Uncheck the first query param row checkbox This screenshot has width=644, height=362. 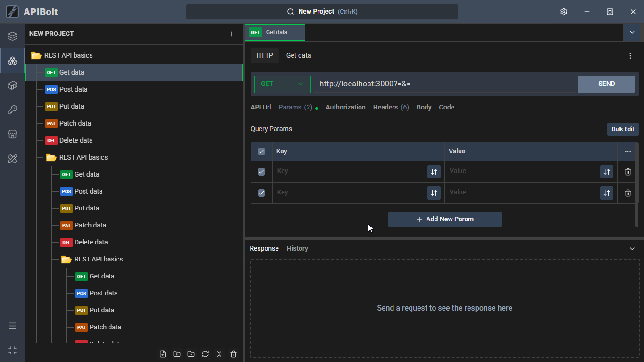tap(261, 172)
